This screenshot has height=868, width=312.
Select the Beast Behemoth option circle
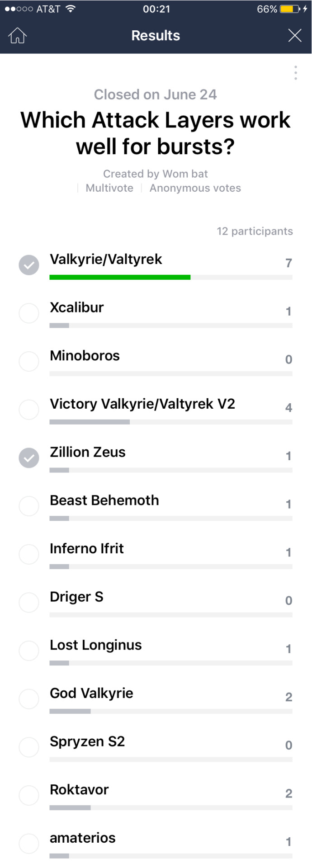[x=29, y=506]
